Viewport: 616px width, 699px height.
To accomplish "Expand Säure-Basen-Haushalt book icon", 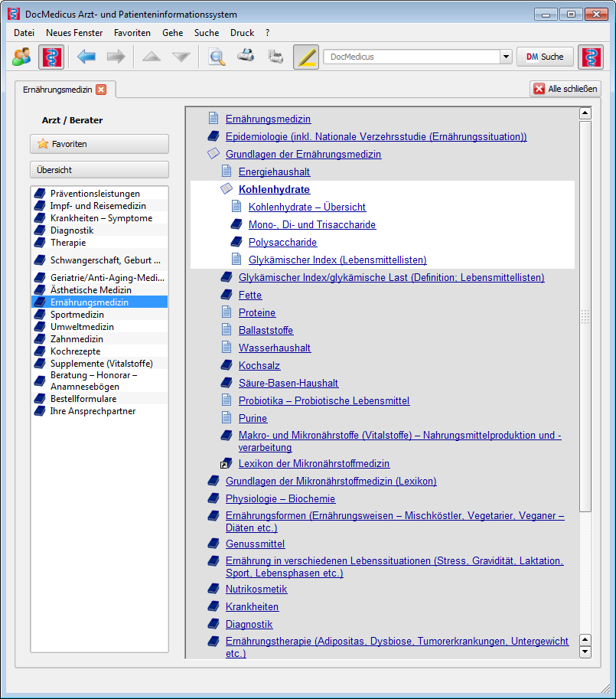I will (x=227, y=383).
